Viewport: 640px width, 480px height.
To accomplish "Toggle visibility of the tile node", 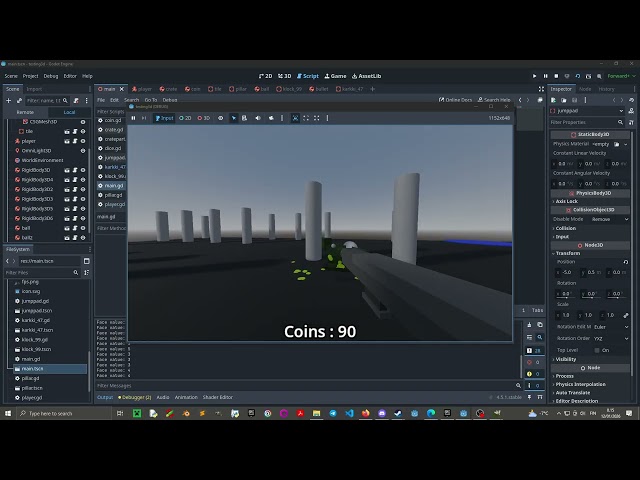I will click(83, 131).
